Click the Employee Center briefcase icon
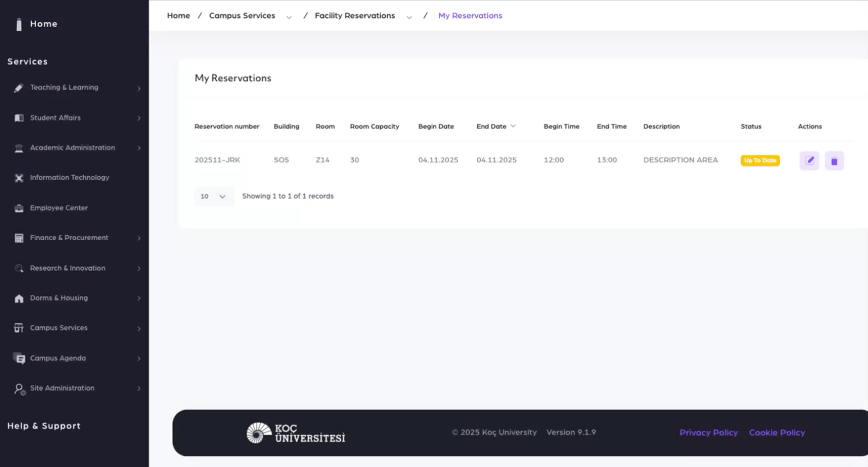This screenshot has height=467, width=868. (x=19, y=208)
